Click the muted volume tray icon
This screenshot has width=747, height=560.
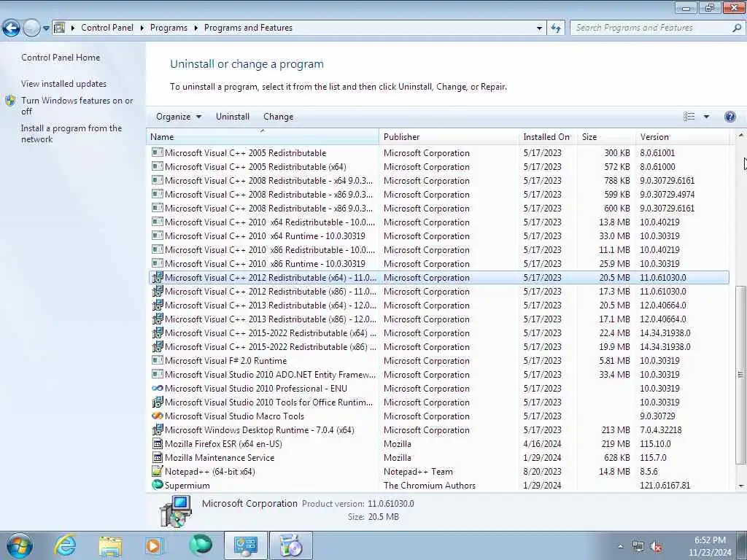[656, 547]
